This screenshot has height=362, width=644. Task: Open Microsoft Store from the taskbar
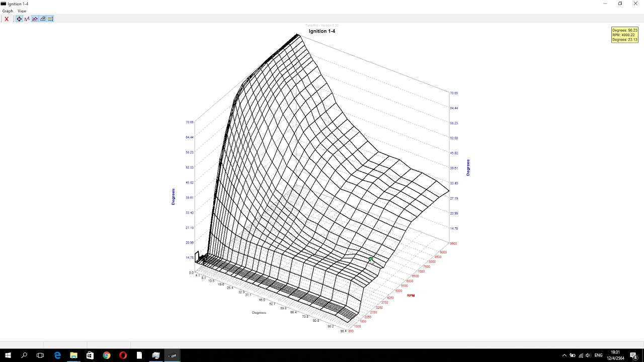pyautogui.click(x=90, y=355)
